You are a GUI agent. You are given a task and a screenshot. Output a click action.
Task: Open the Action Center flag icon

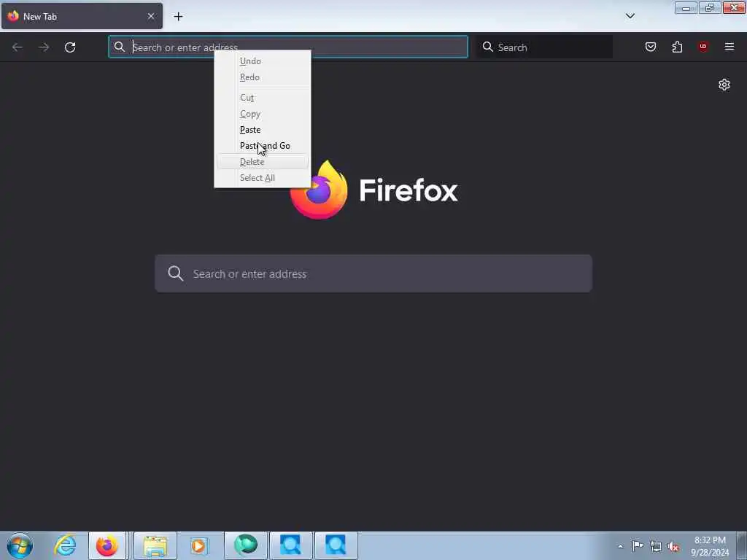[638, 546]
